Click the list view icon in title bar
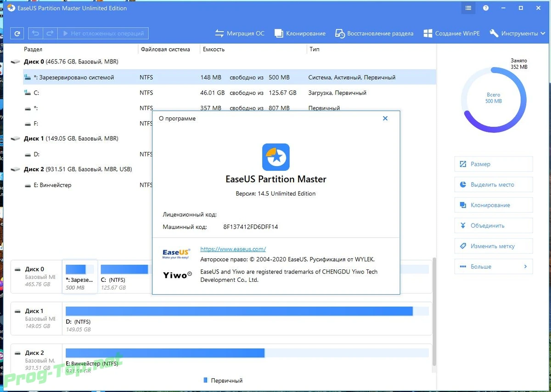The image size is (551, 392). [468, 8]
